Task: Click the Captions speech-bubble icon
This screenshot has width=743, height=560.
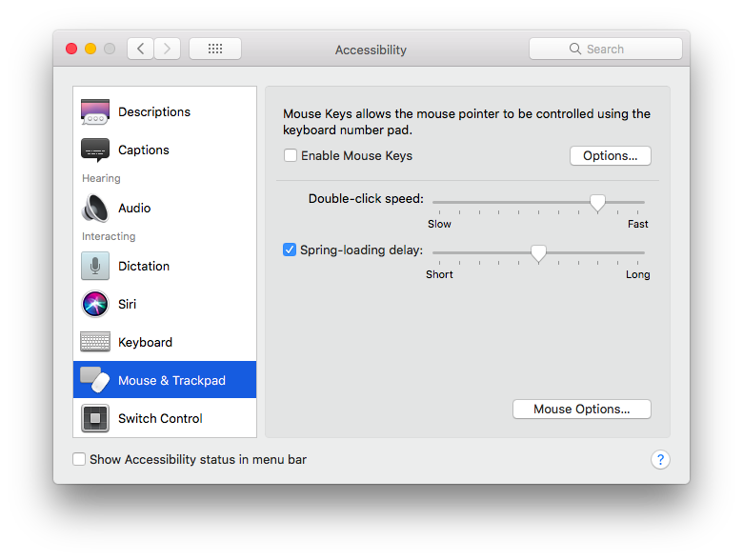Action: coord(95,150)
